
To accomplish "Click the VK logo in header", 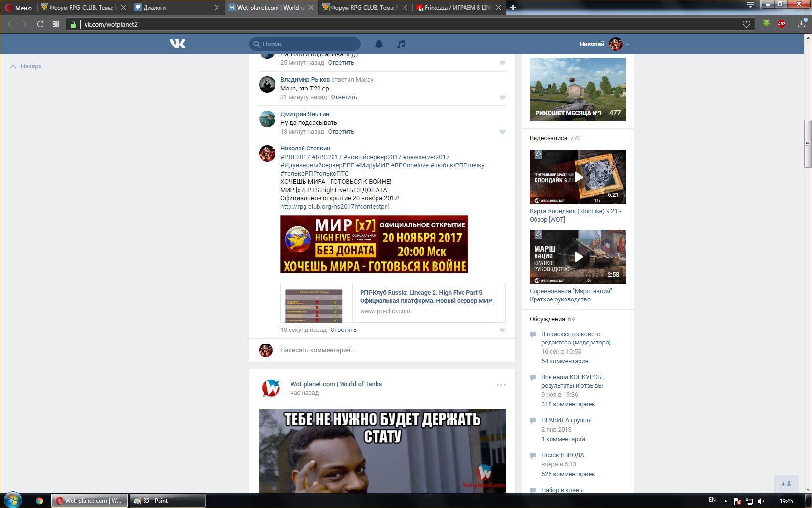I will click(x=177, y=44).
